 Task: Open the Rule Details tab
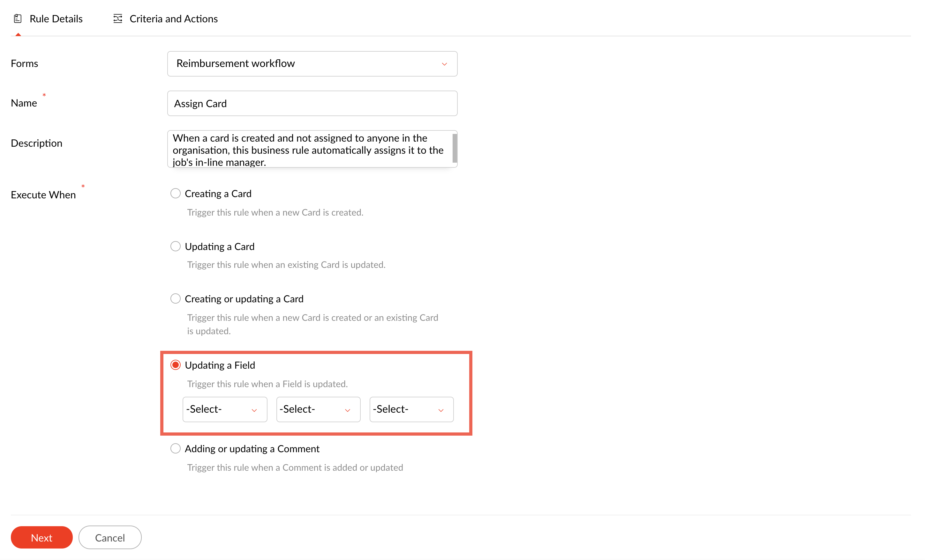click(x=56, y=19)
